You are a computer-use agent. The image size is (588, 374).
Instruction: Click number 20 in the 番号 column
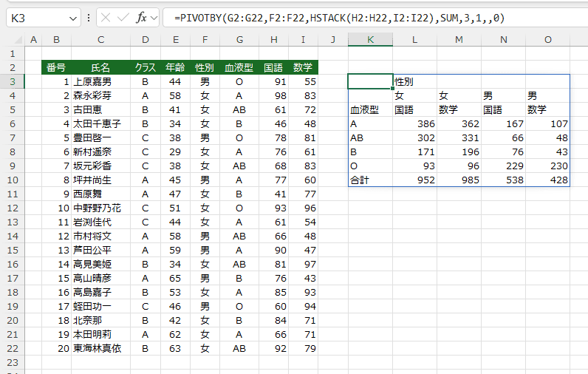[x=56, y=348]
